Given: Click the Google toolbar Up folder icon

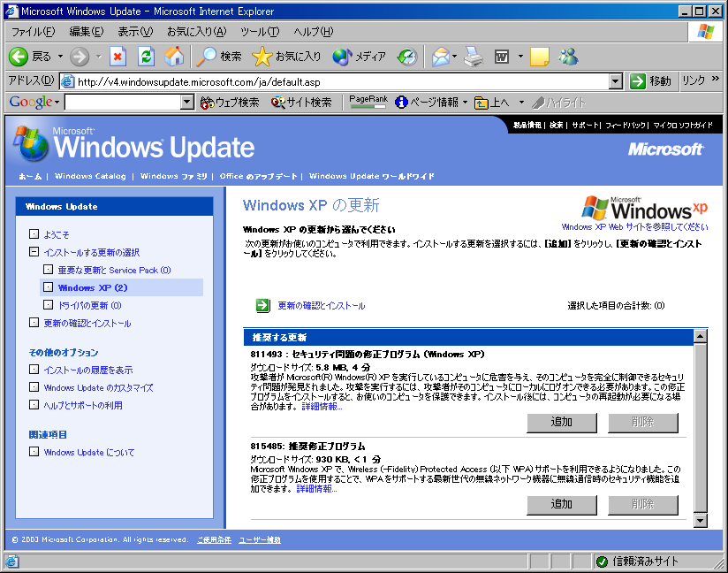Looking at the screenshot, I should tap(481, 103).
